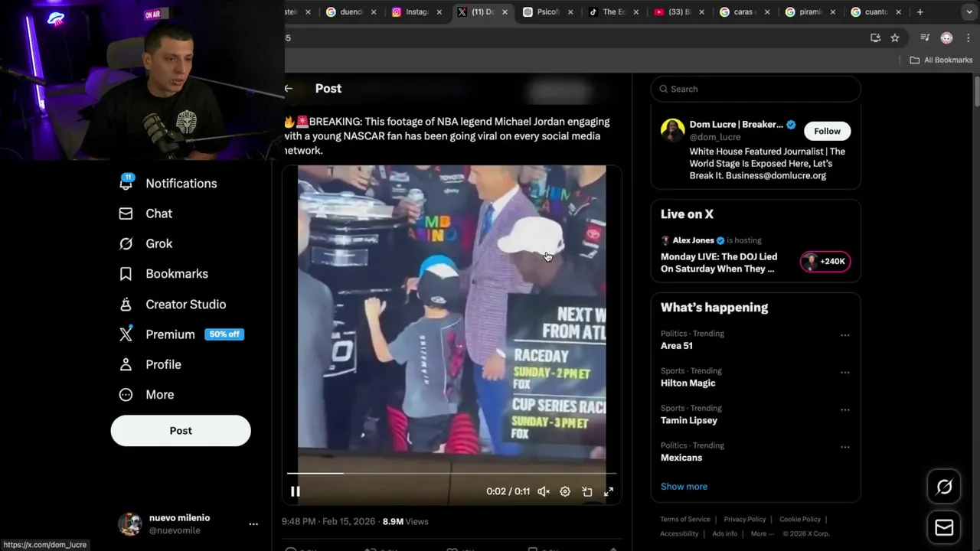The width and height of the screenshot is (980, 551).
Task: Bookmark this page with the star icon
Action: click(x=895, y=38)
